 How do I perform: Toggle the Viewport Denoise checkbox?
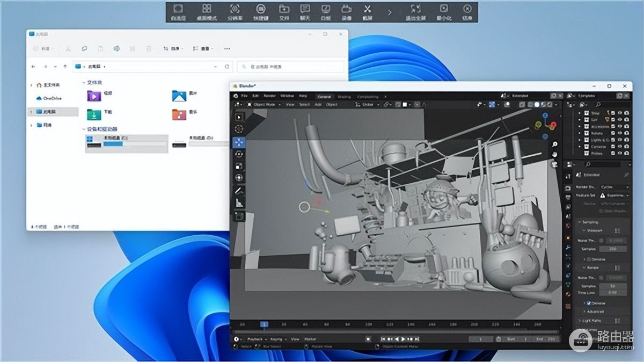click(589, 259)
